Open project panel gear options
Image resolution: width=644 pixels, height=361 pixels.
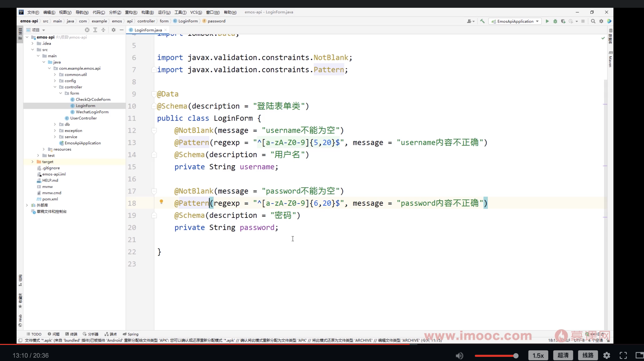point(113,30)
